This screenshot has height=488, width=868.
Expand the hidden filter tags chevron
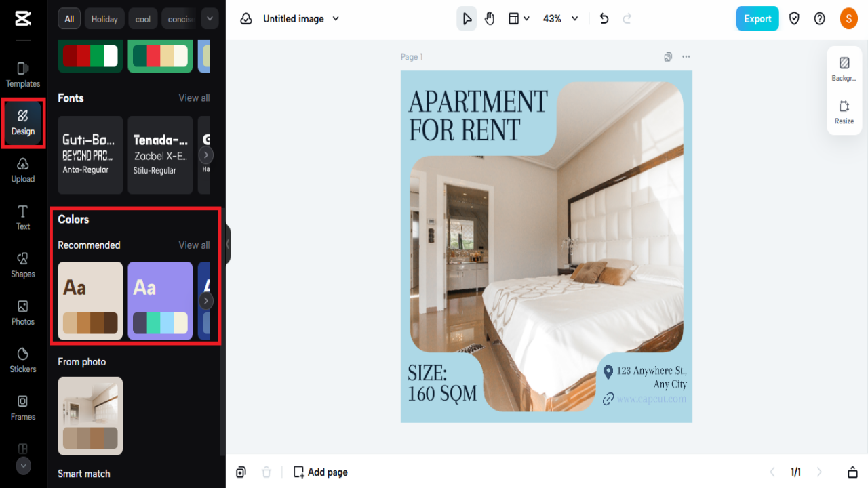click(209, 18)
